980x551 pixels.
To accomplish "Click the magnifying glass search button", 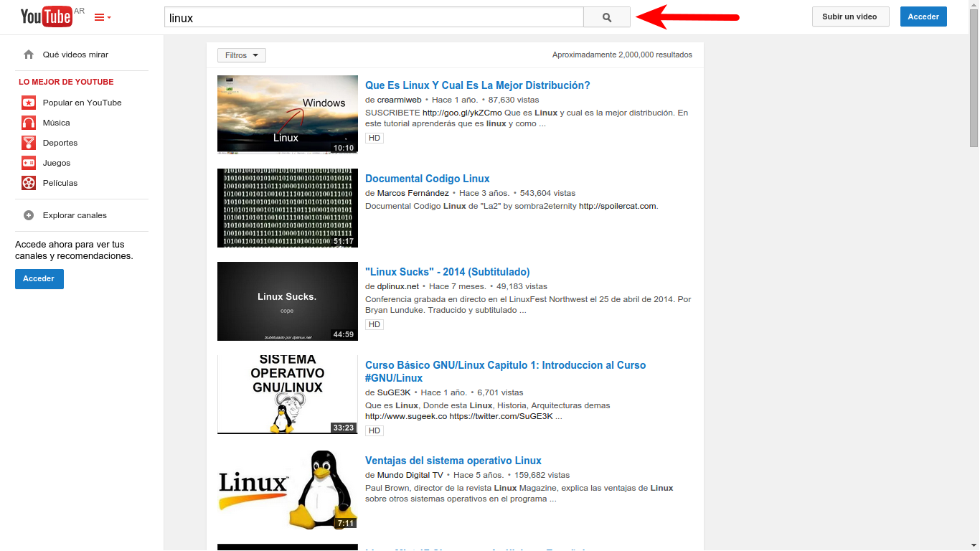I will 607,18.
